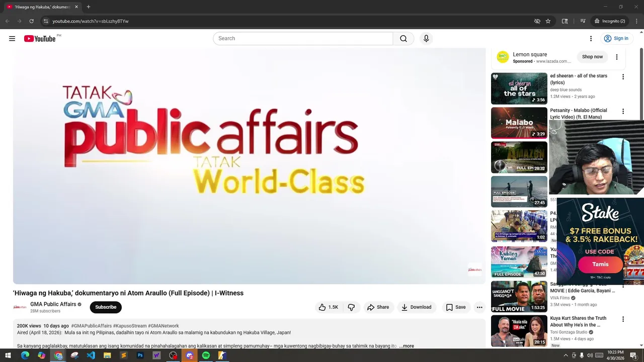Image resolution: width=644 pixels, height=362 pixels.
Task: Focus the YouTube Search field
Action: click(303, 39)
